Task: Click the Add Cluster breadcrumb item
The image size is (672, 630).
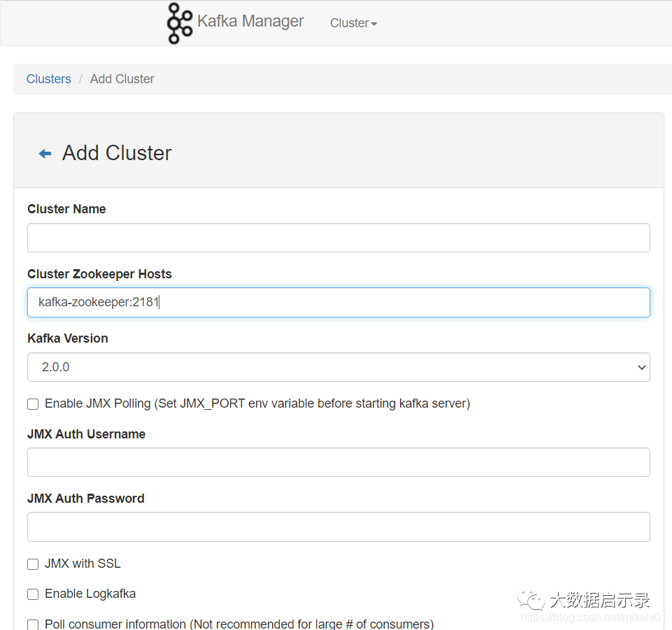Action: coord(122,79)
